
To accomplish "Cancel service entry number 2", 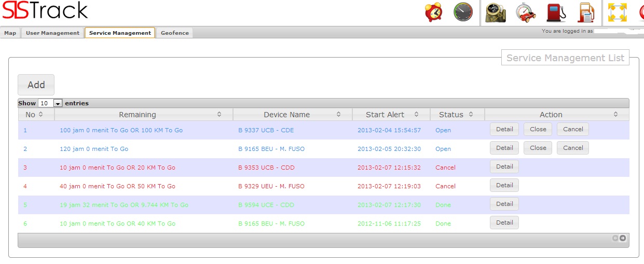I will [x=573, y=148].
